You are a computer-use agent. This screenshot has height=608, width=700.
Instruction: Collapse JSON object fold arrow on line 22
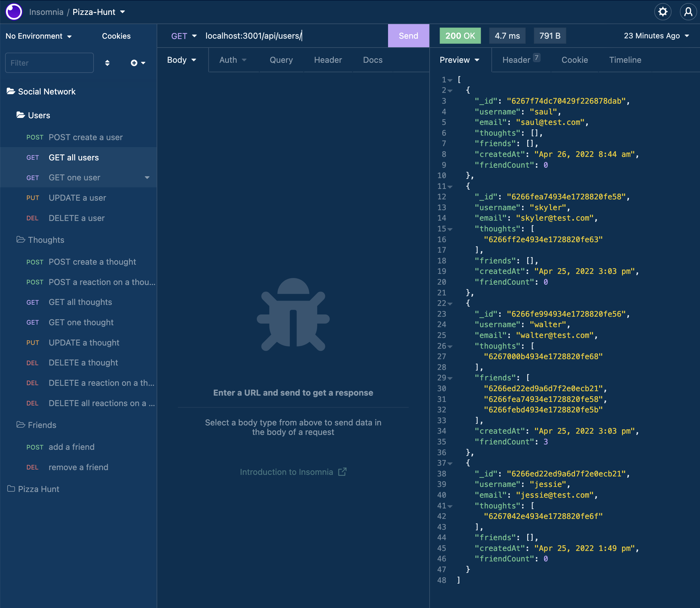tap(450, 304)
